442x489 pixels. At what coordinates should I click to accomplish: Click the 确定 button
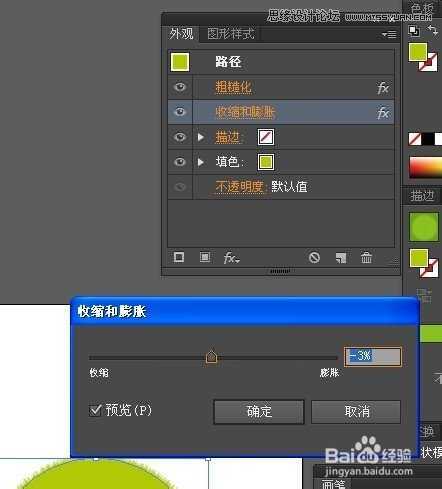tap(259, 412)
